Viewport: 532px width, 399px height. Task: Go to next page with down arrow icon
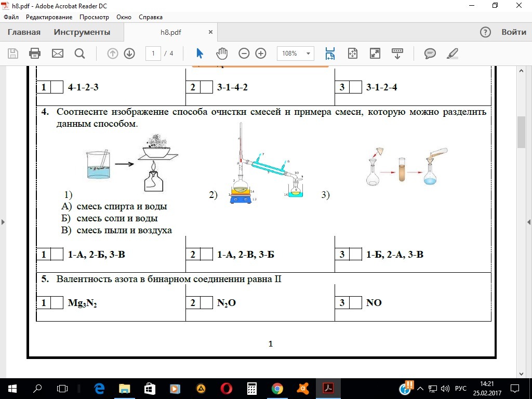pos(129,53)
